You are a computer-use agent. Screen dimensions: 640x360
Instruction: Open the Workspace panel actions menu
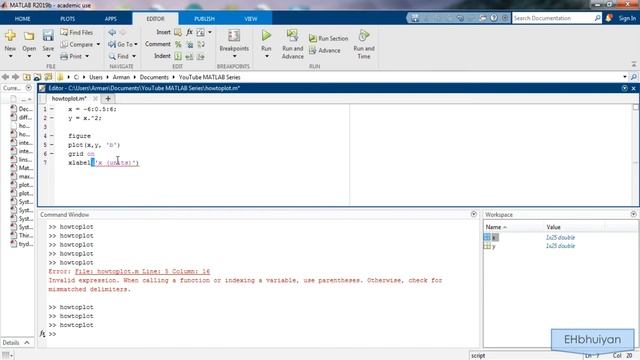(x=633, y=214)
